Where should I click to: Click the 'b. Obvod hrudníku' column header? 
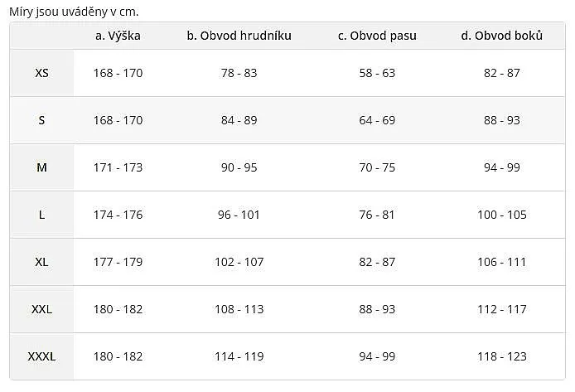(239, 36)
